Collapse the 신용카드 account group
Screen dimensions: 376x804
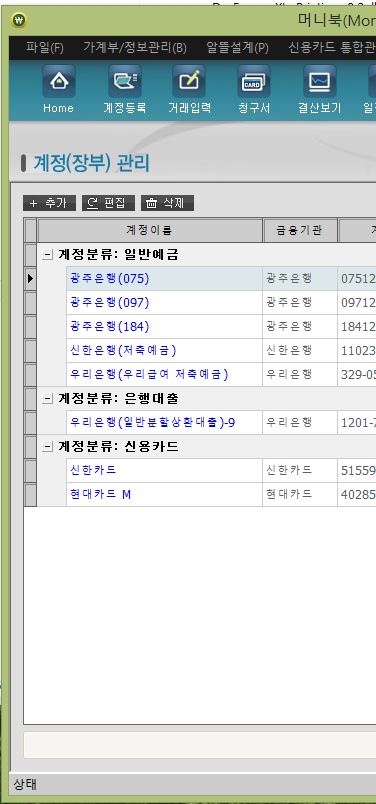[x=48, y=447]
